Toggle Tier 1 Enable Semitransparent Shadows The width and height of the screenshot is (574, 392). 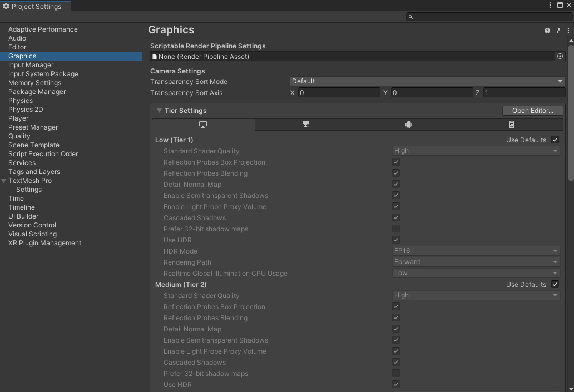click(x=395, y=195)
